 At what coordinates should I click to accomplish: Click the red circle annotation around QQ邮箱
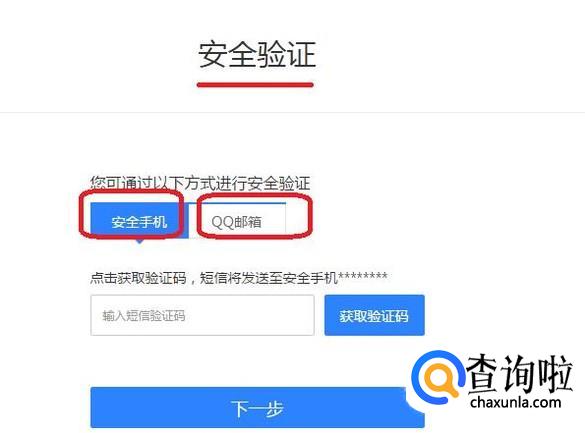pyautogui.click(x=254, y=216)
